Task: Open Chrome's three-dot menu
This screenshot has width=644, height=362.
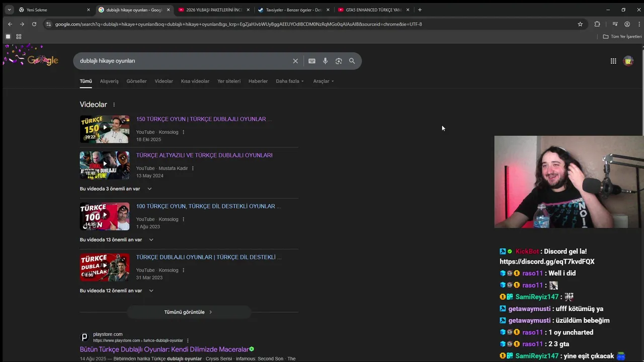Action: [639, 24]
